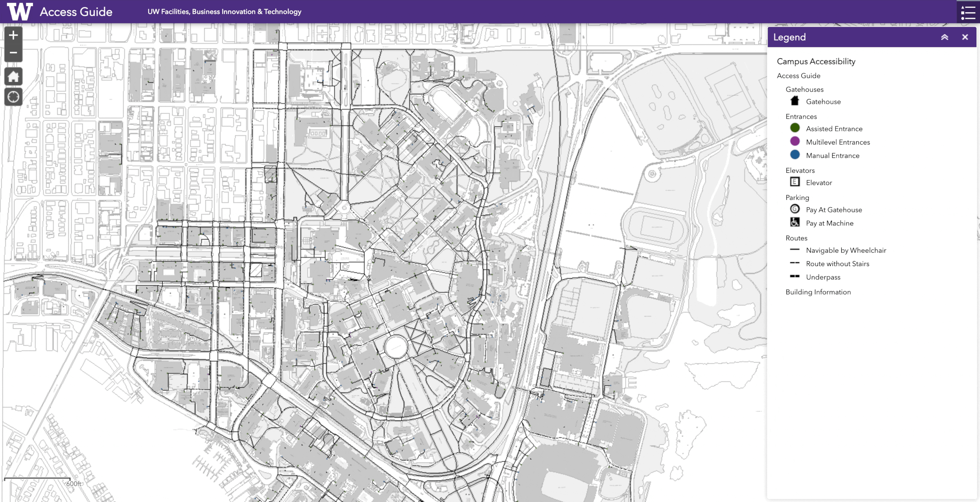Click the Elevator legend symbol
This screenshot has width=980, height=502.
795,182
